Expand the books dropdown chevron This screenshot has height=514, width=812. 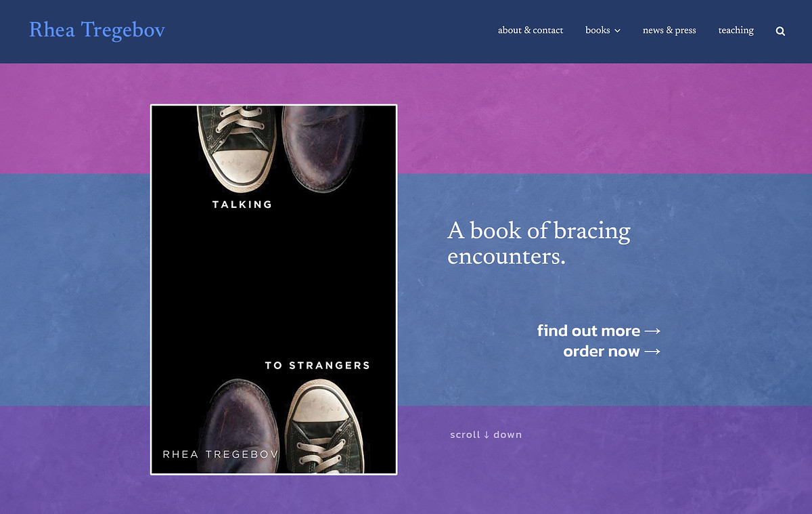click(617, 31)
